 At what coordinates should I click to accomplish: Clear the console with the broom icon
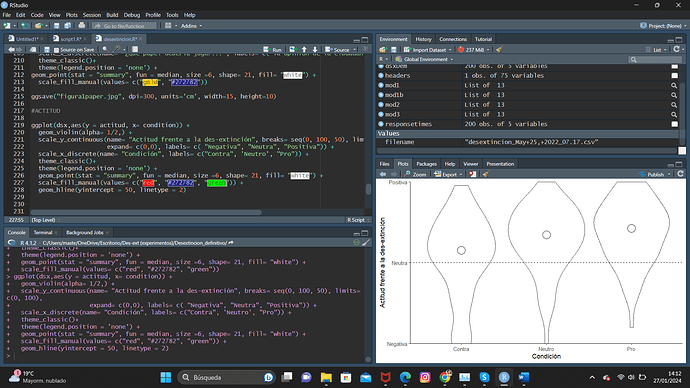(x=366, y=243)
